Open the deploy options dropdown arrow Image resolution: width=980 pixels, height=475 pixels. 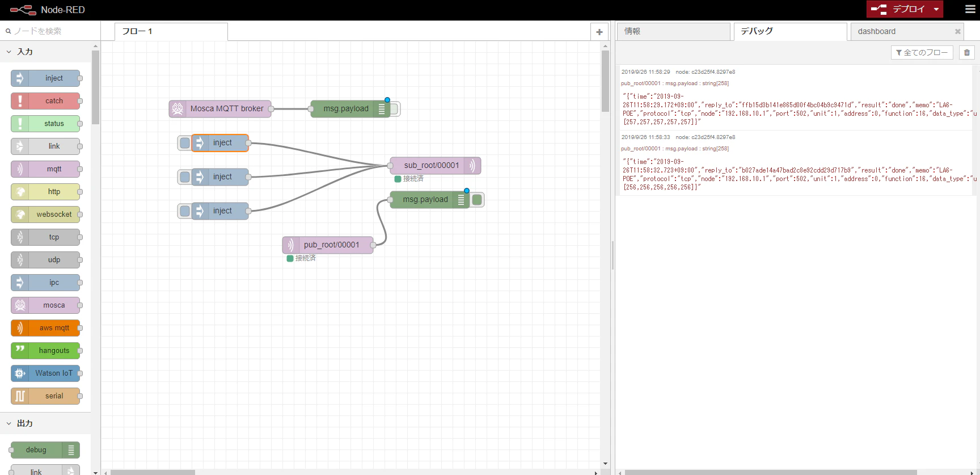click(x=936, y=9)
